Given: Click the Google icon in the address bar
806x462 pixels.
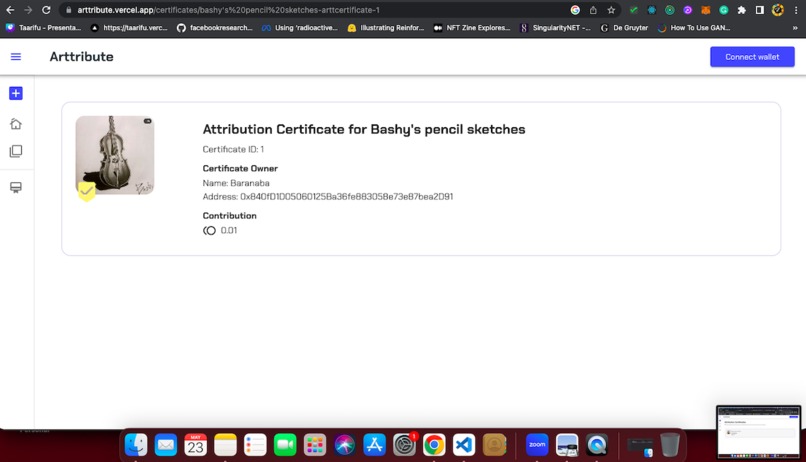Looking at the screenshot, I should (x=575, y=10).
